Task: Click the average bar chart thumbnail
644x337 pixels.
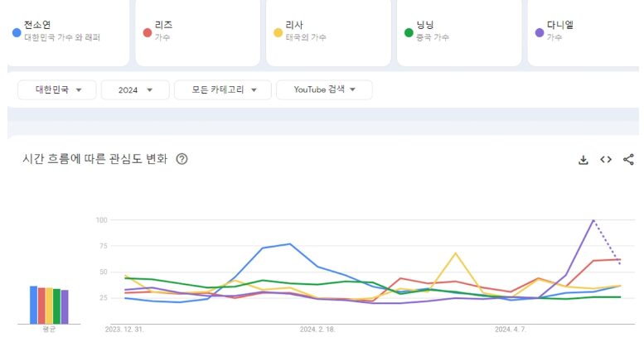Action: [x=49, y=305]
